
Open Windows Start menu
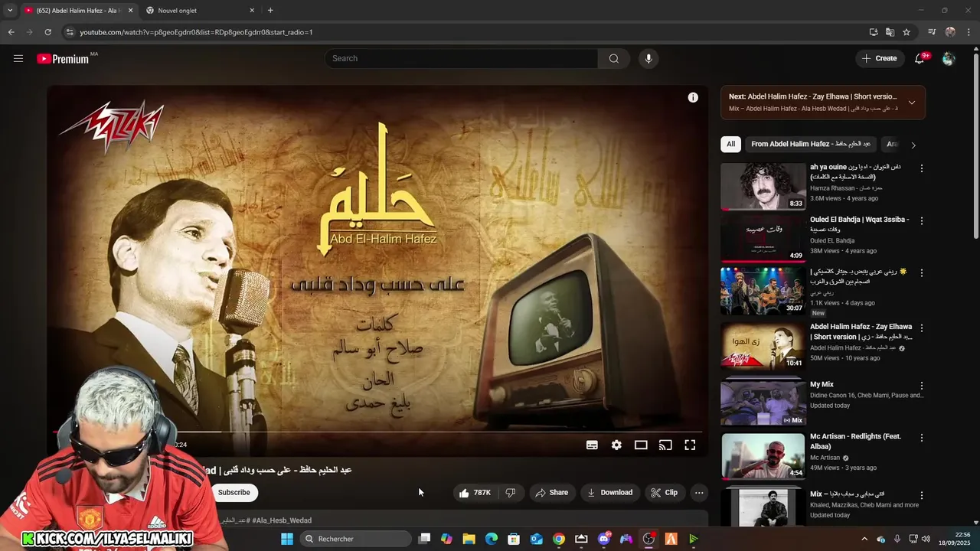[287, 539]
